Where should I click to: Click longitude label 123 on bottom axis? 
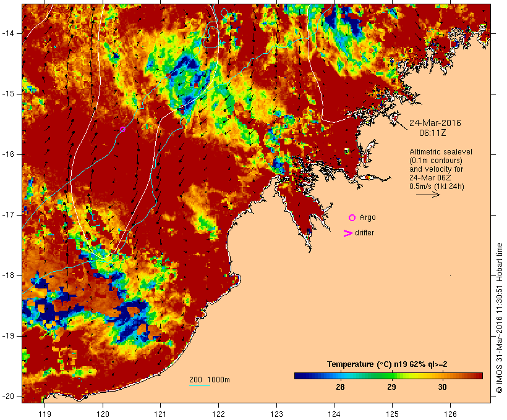(x=276, y=414)
